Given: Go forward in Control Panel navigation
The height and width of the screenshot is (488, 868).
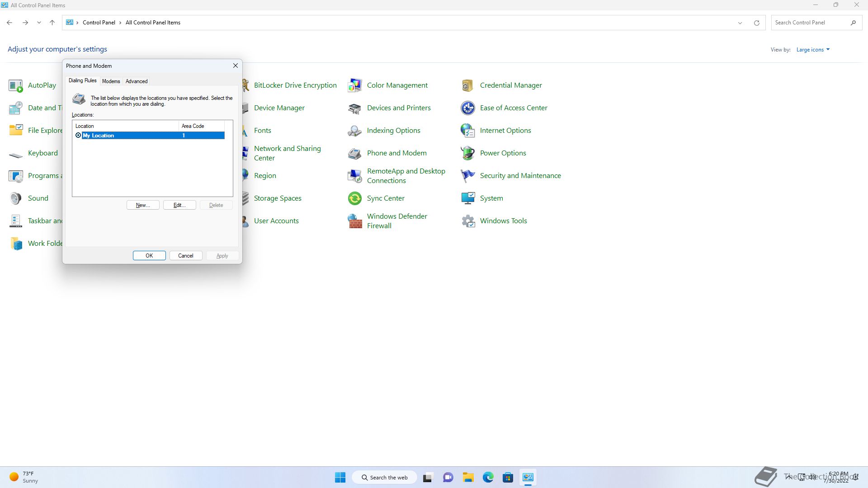Looking at the screenshot, I should click(25, 23).
